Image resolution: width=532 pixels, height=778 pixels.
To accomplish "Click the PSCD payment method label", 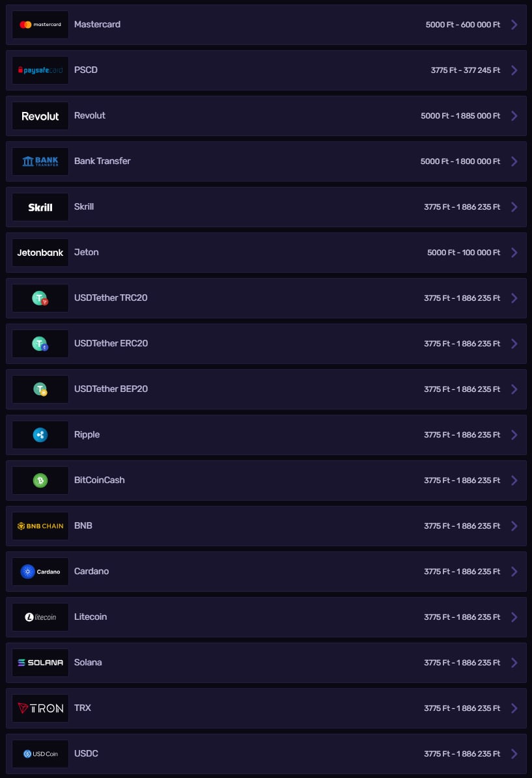I will (x=86, y=70).
